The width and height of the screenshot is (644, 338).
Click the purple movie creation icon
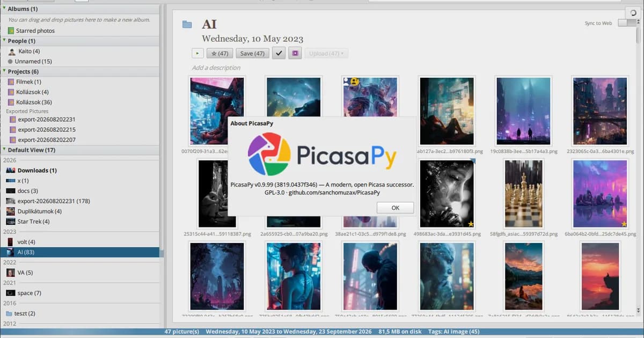coord(295,53)
